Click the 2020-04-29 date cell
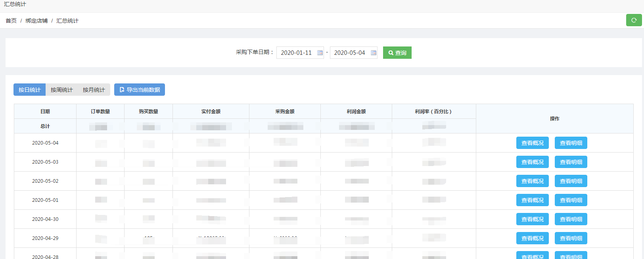This screenshot has width=644, height=259. click(45, 238)
